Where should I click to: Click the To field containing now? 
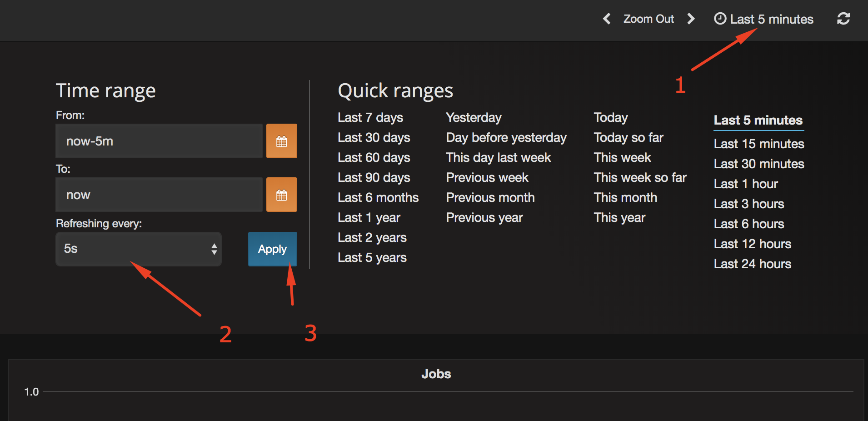(x=159, y=195)
